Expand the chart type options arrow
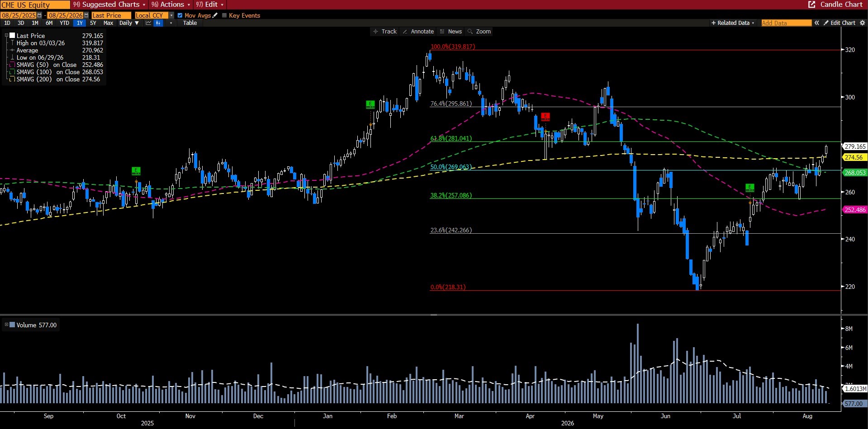 [x=171, y=23]
